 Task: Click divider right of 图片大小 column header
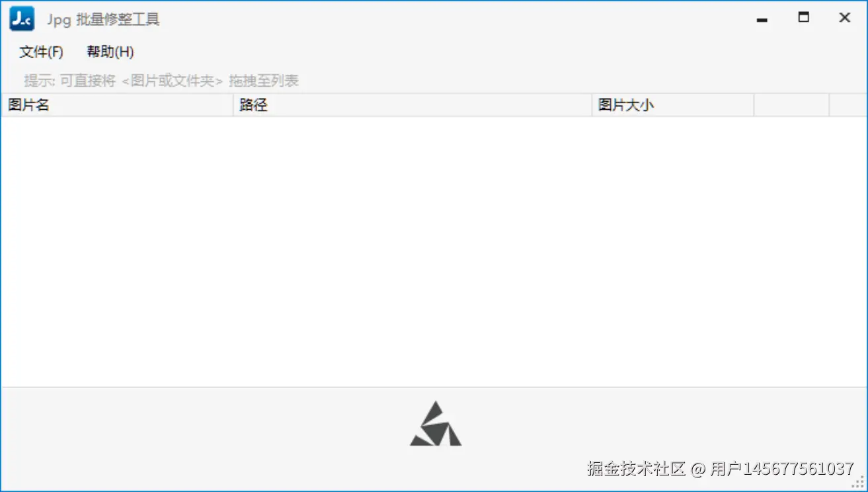(754, 105)
